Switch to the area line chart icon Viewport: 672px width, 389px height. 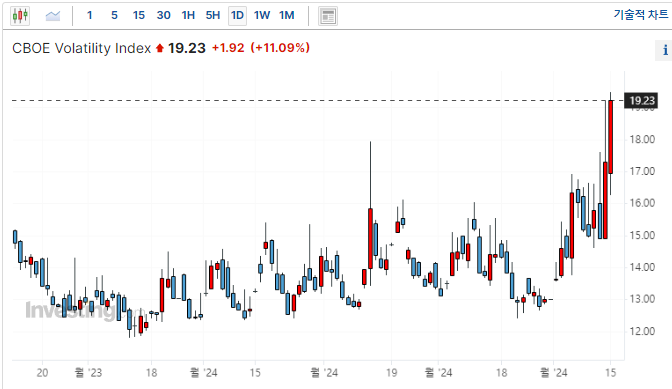[x=53, y=16]
